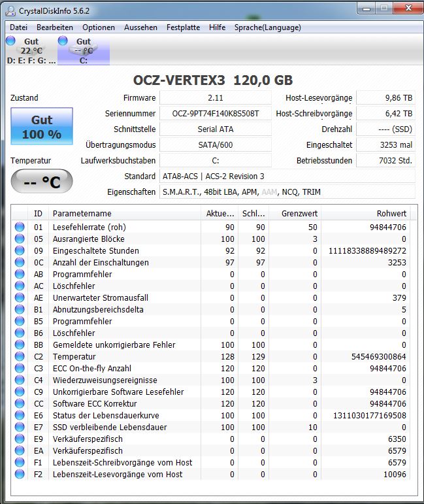Click status orb for AC Löschfehler
The image size is (424, 504).
20,286
